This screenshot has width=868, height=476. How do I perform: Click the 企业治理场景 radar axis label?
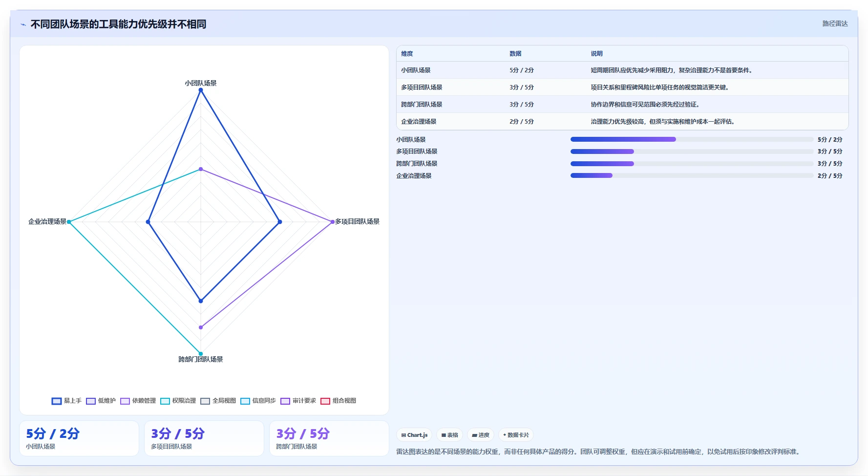click(47, 221)
